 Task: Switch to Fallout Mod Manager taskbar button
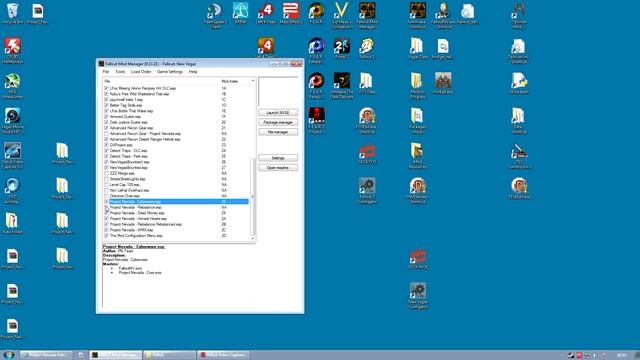pos(116,355)
